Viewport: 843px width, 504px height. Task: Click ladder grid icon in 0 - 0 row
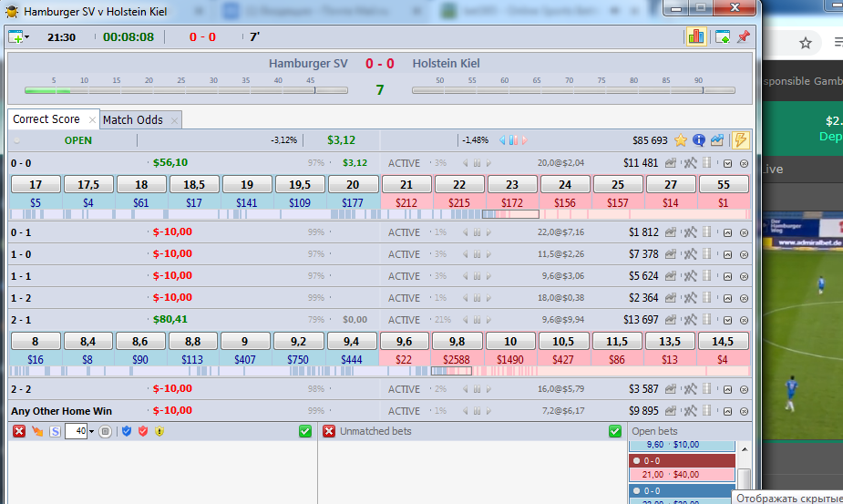pyautogui.click(x=707, y=163)
